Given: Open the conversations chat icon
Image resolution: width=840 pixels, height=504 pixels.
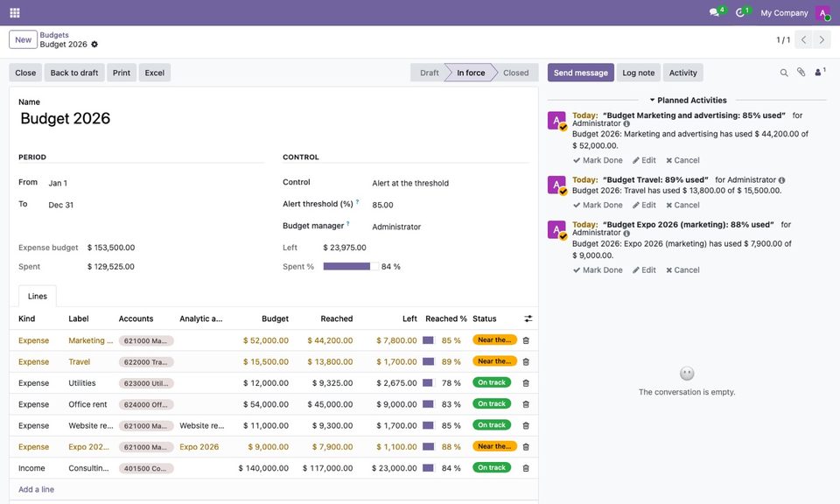Looking at the screenshot, I should [715, 12].
